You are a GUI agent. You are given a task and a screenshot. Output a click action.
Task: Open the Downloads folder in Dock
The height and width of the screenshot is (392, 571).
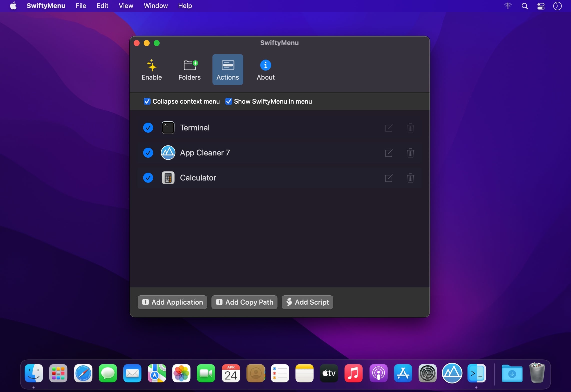512,373
